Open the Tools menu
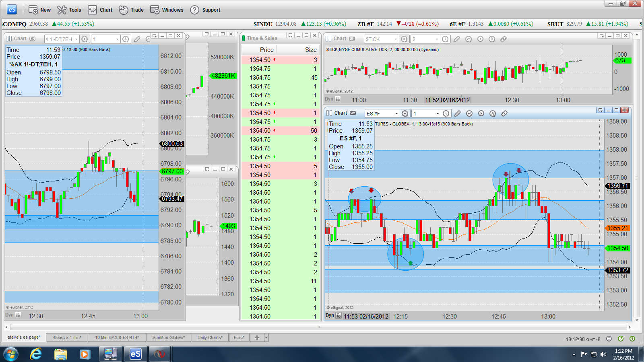Image resolution: width=644 pixels, height=362 pixels. 69,10
